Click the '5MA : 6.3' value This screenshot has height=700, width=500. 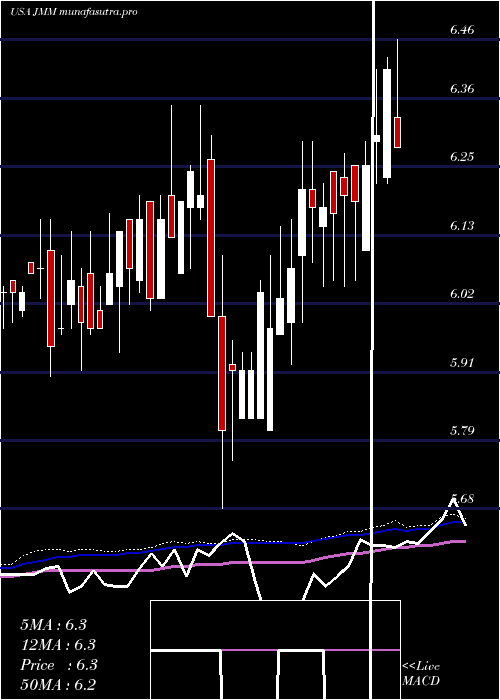[53, 625]
